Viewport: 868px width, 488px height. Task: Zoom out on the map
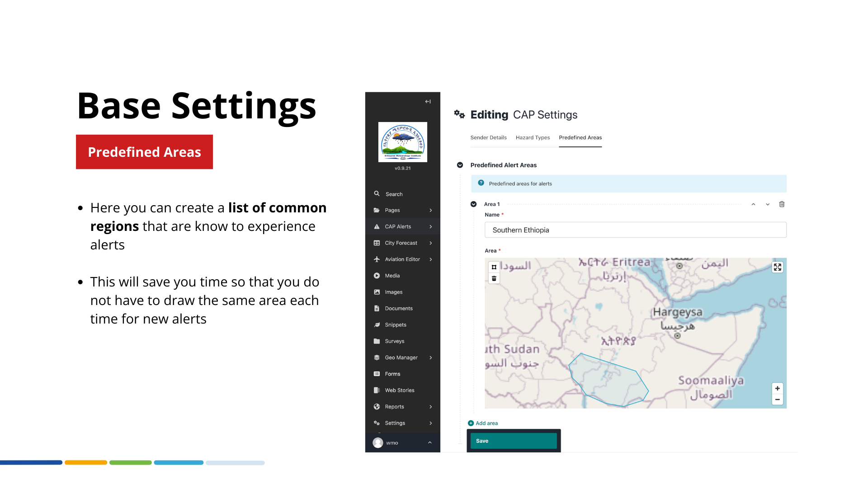tap(778, 399)
